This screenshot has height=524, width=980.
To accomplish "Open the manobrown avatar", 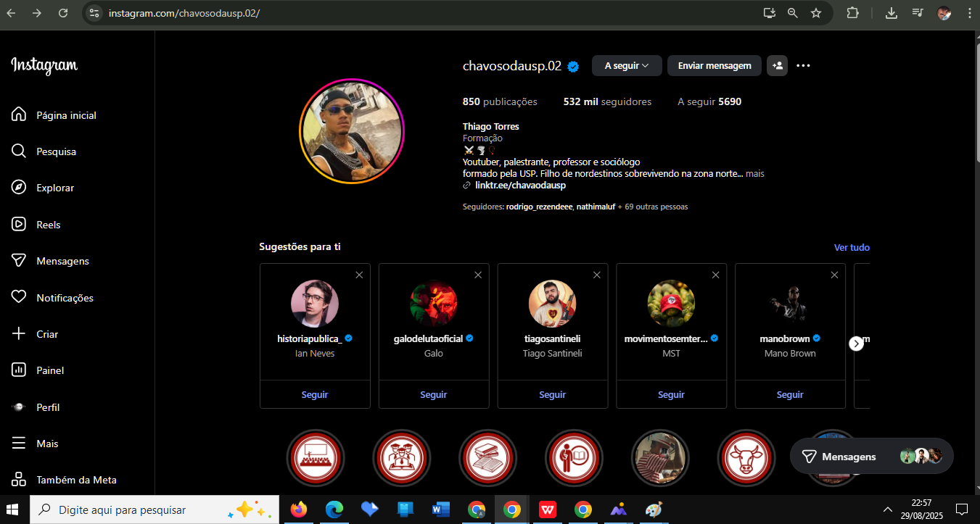I will pyautogui.click(x=790, y=304).
